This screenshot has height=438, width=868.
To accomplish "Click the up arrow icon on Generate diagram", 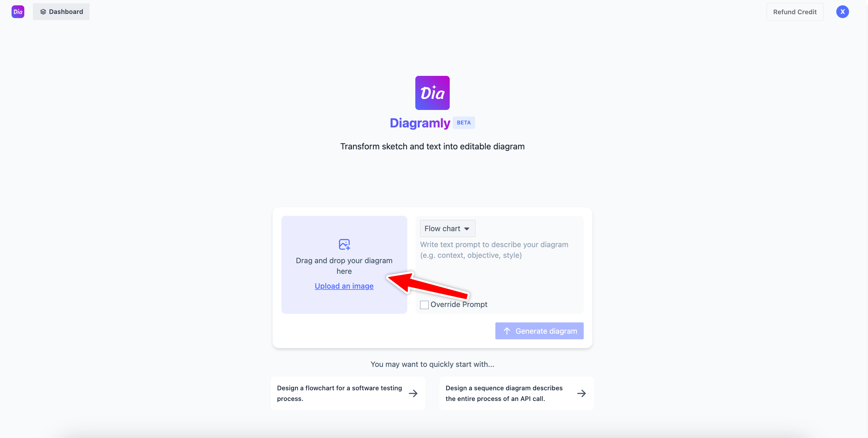I will click(507, 331).
